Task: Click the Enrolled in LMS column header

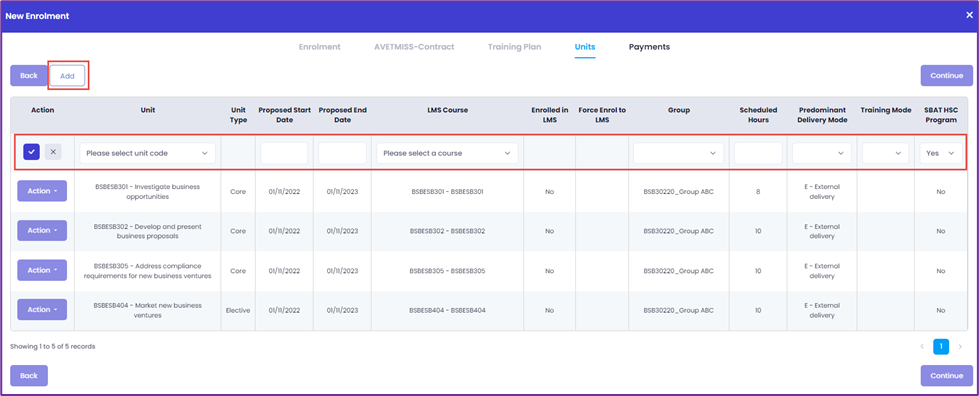Action: coord(549,115)
